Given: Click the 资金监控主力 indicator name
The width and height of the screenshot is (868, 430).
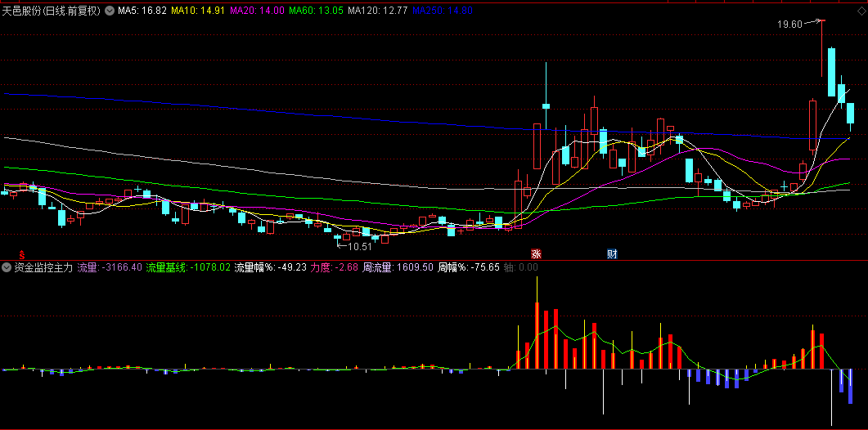Looking at the screenshot, I should tap(43, 268).
